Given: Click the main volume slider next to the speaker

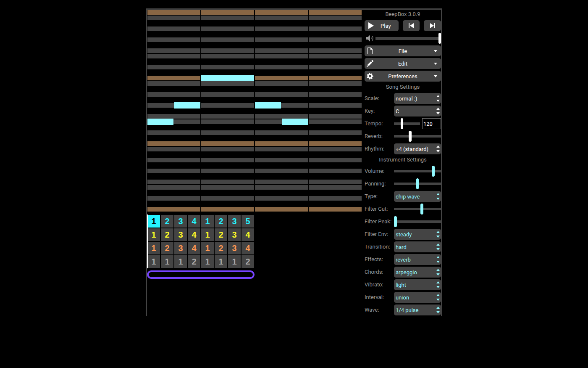Looking at the screenshot, I should [408, 38].
